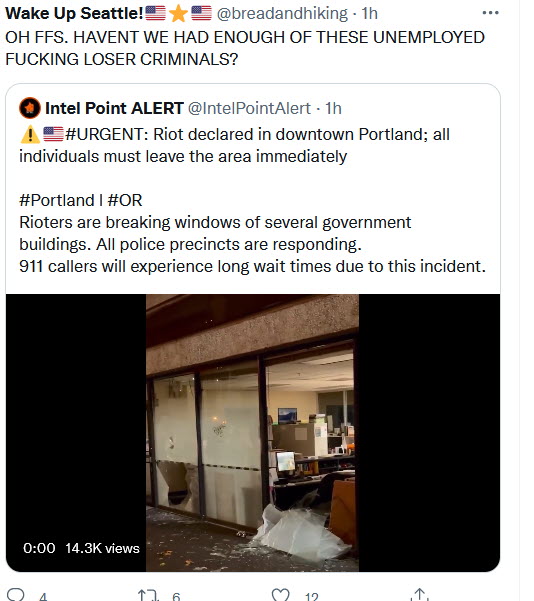534x601 pixels.
Task: Click the 14.3K views label
Action: [x=102, y=548]
